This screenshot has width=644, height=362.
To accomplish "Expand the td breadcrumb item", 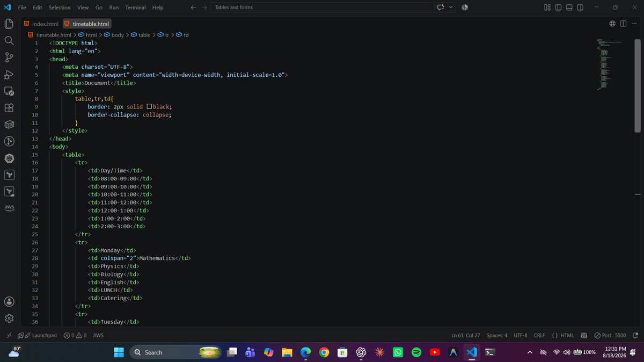I will [182, 35].
